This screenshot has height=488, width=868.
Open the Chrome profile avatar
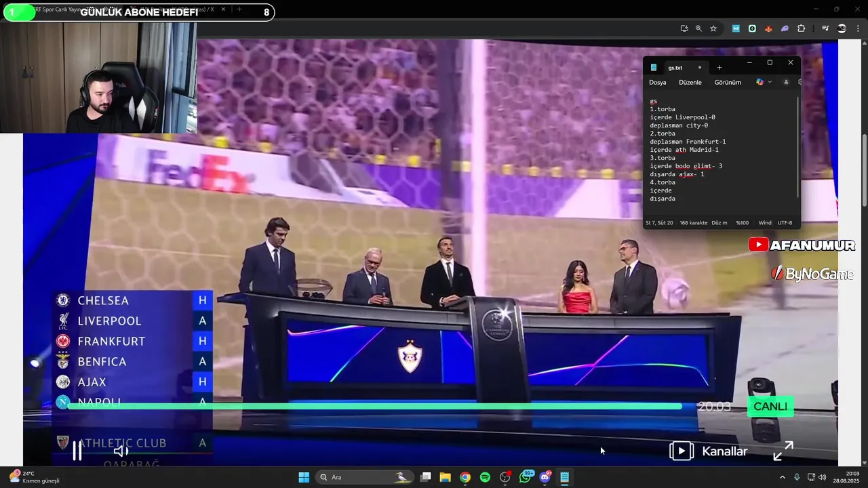pyautogui.click(x=842, y=28)
